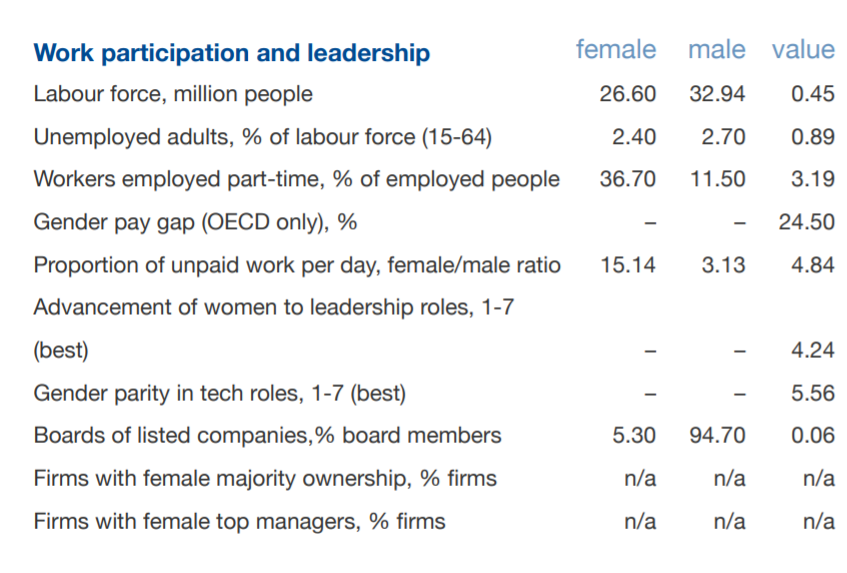The width and height of the screenshot is (847, 573).
Task: Select gender pay gap value 24.50
Action: (806, 222)
